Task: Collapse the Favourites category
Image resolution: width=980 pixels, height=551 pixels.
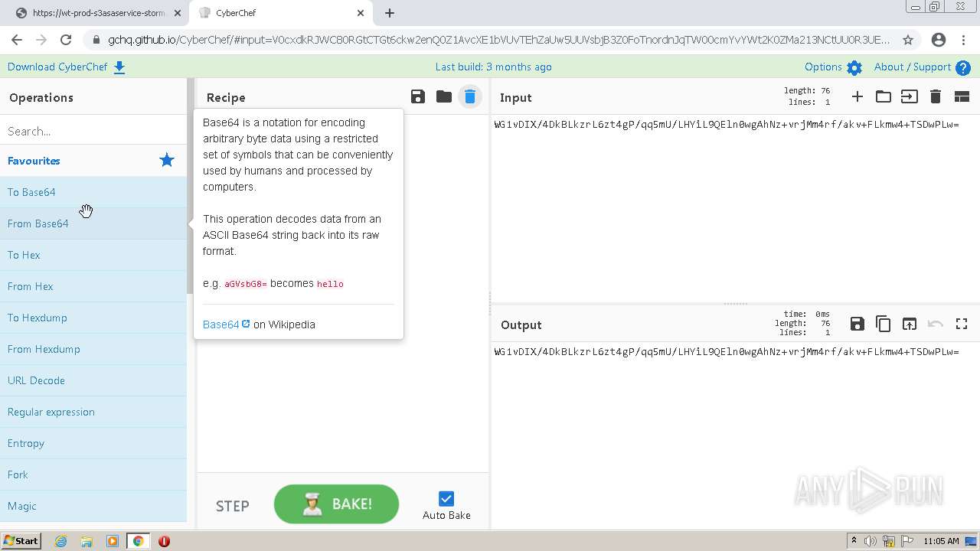Action: pos(93,161)
